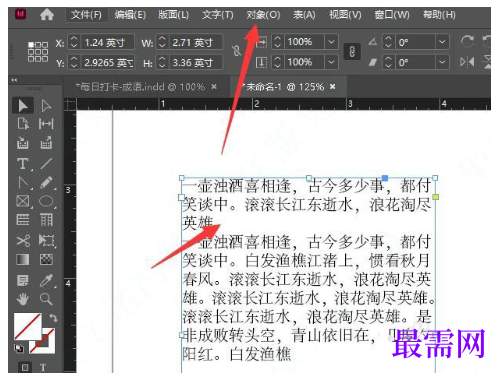Pick the Content Collector tool

(x=23, y=143)
